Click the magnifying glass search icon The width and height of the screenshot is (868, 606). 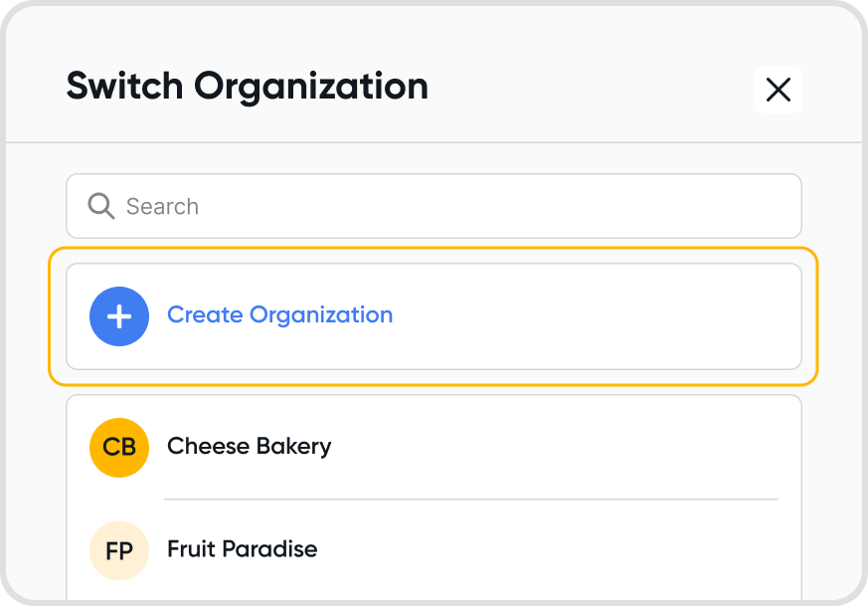(100, 206)
